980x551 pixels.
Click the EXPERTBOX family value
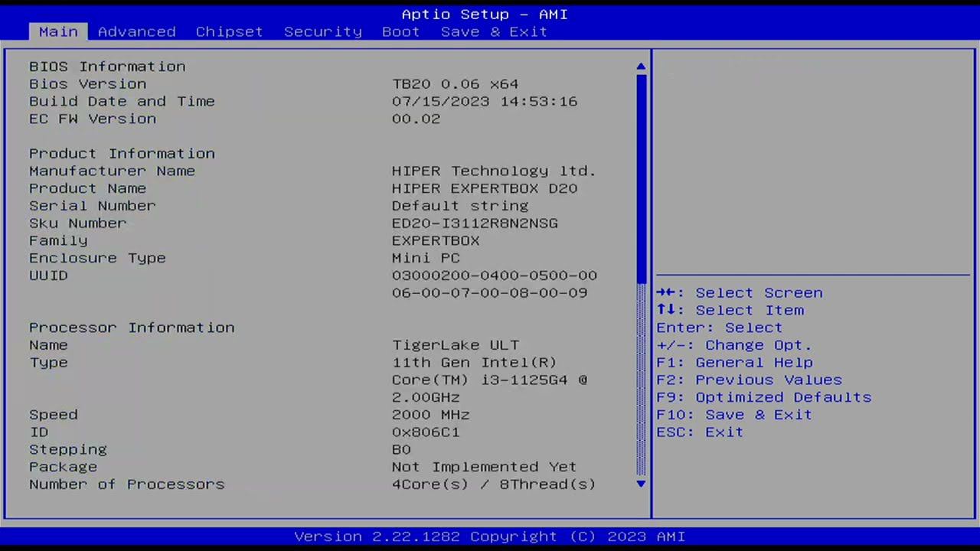(436, 240)
